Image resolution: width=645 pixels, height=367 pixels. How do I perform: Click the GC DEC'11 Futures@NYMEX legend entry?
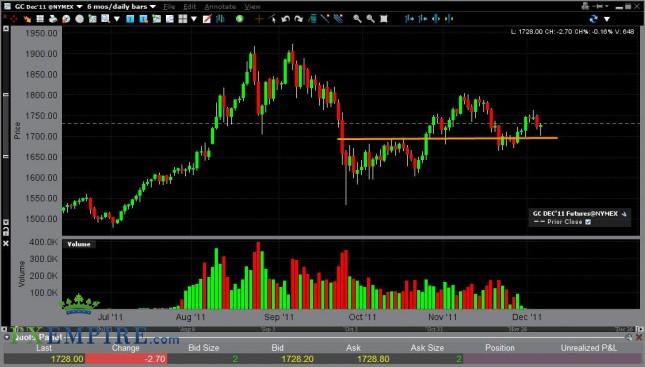[575, 214]
